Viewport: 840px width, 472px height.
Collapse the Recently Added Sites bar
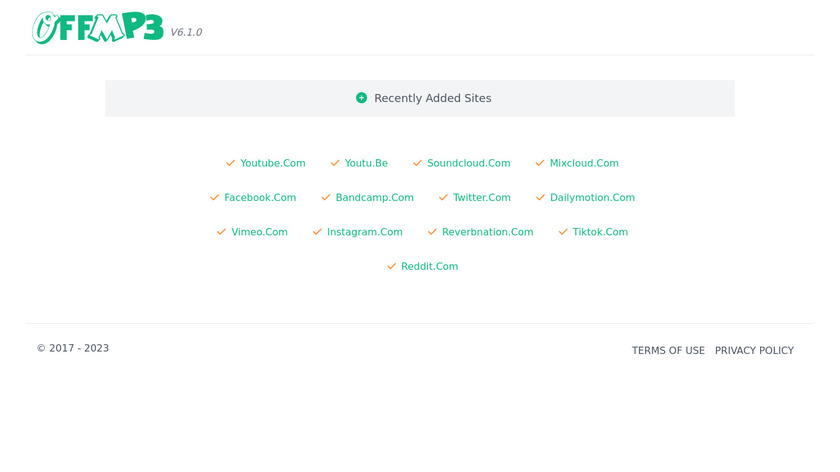tap(419, 98)
